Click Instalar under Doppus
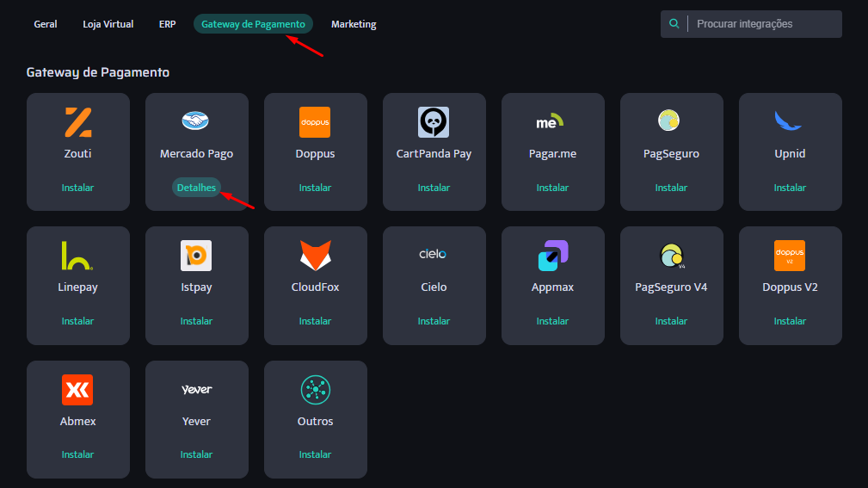Screen dimensions: 868x488 [315, 188]
